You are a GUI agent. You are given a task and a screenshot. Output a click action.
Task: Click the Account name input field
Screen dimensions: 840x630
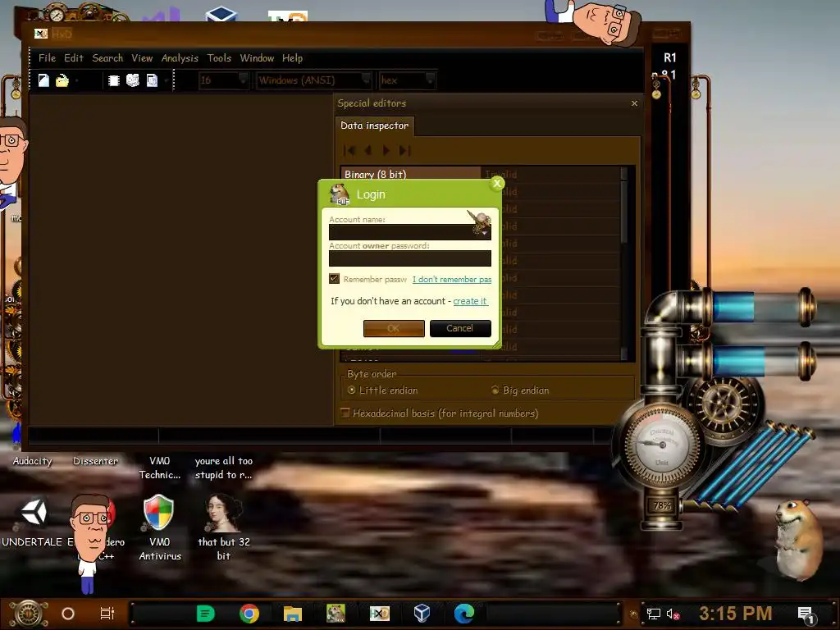[410, 232]
